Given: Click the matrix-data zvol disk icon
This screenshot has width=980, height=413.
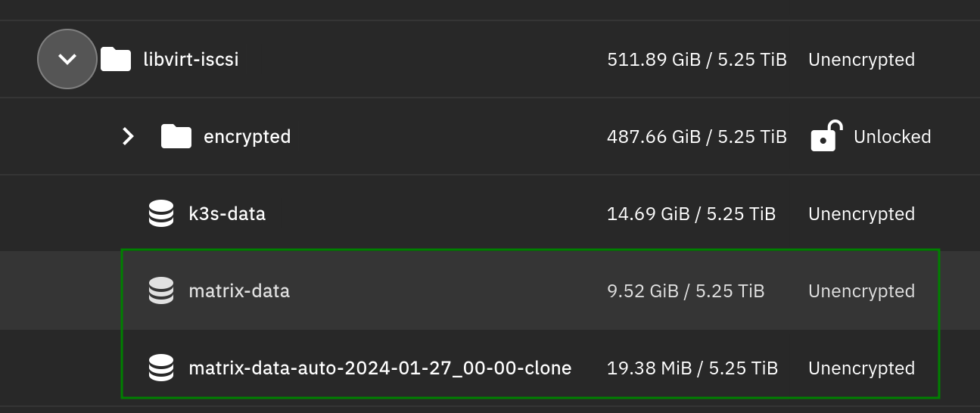Looking at the screenshot, I should [x=161, y=291].
